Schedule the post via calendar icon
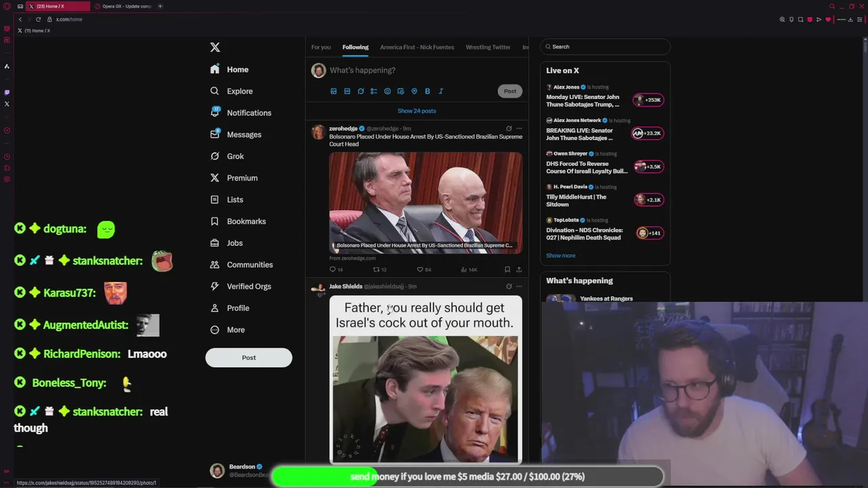 pyautogui.click(x=401, y=91)
